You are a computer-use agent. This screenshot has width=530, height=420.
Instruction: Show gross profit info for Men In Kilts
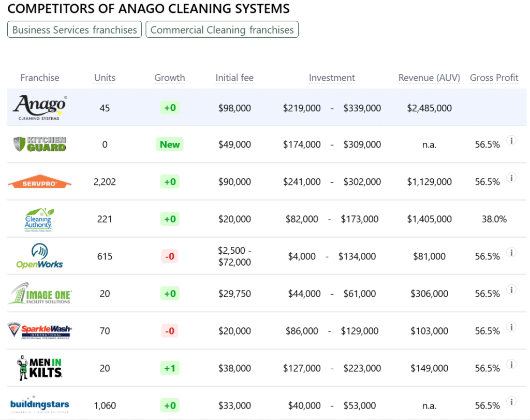click(x=511, y=364)
